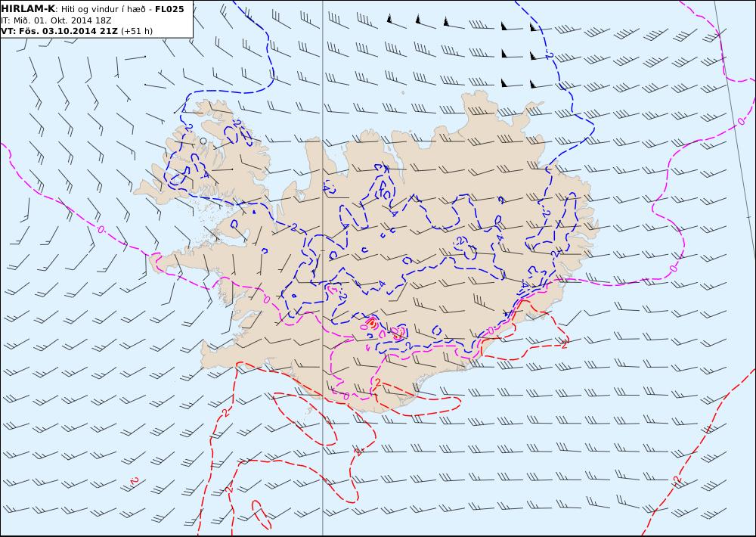Screen dimensions: 756x537
Task: Click the IT: Mið. 01. Okt. 2014 18Z line
Action: [57, 20]
